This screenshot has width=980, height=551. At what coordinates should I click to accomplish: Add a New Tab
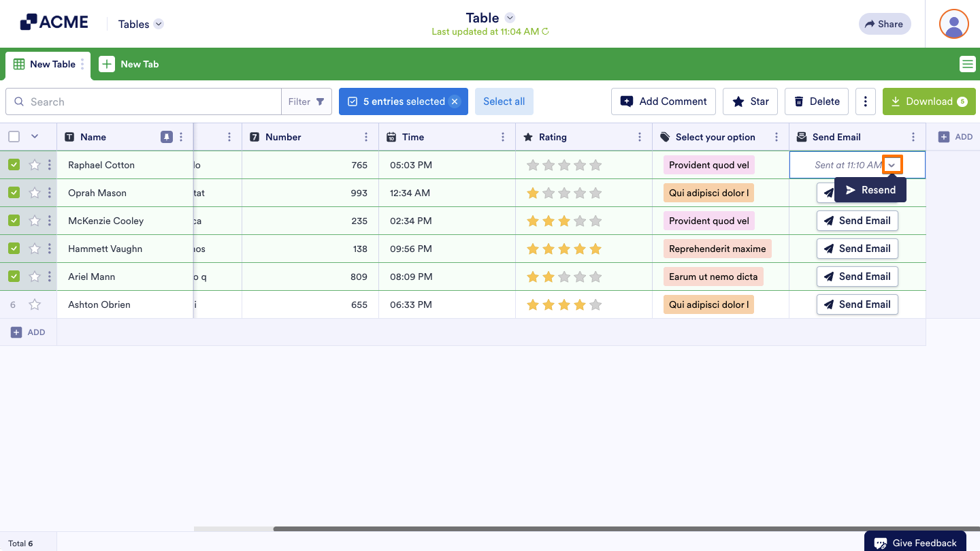129,64
